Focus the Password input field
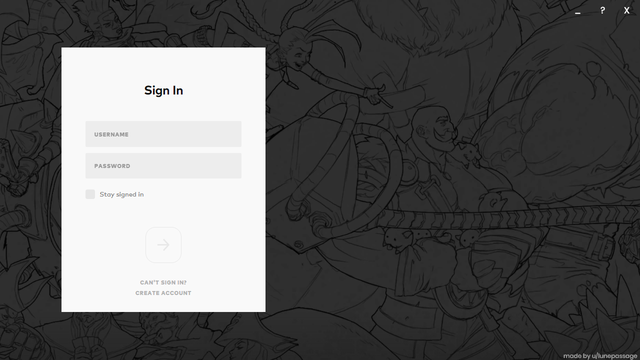This screenshot has height=360, width=640. tap(163, 166)
